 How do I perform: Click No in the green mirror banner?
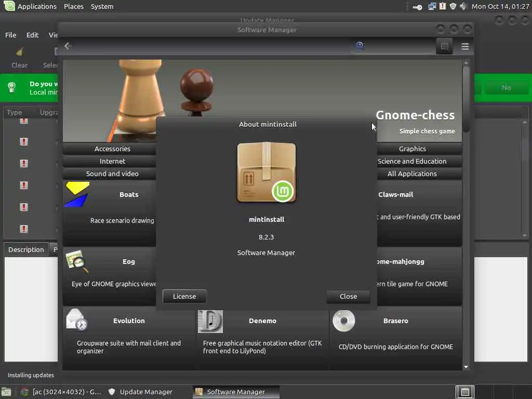tap(506, 88)
